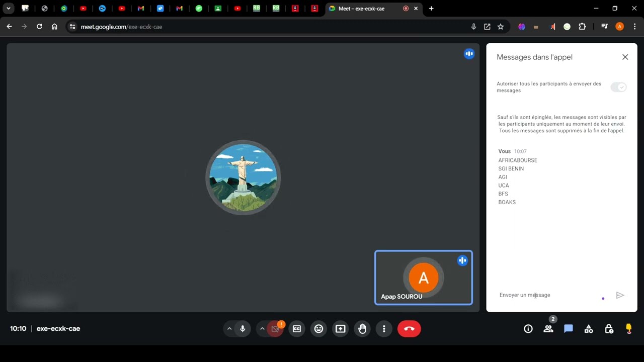Image resolution: width=644 pixels, height=362 pixels.
Task: Open the three-dot more options menu
Action: coord(384,329)
